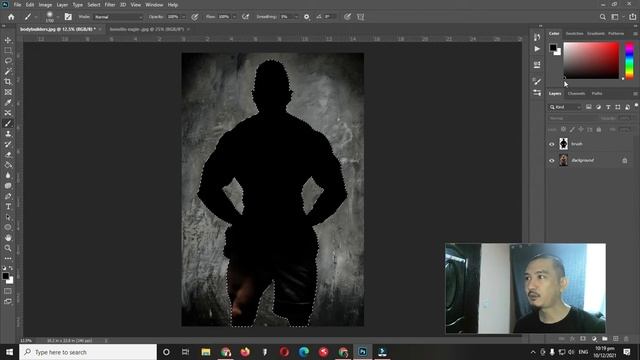
Task: Select the Eyedropper tool
Action: [8, 102]
